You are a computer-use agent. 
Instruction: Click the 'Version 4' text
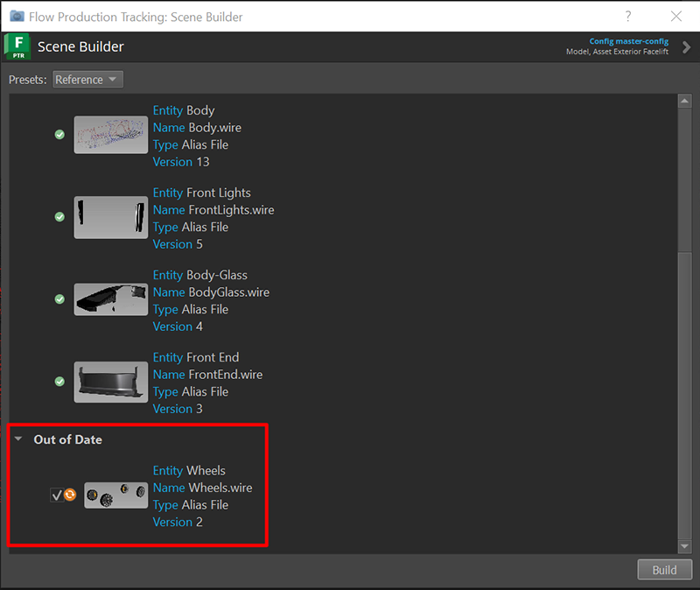[x=178, y=327]
